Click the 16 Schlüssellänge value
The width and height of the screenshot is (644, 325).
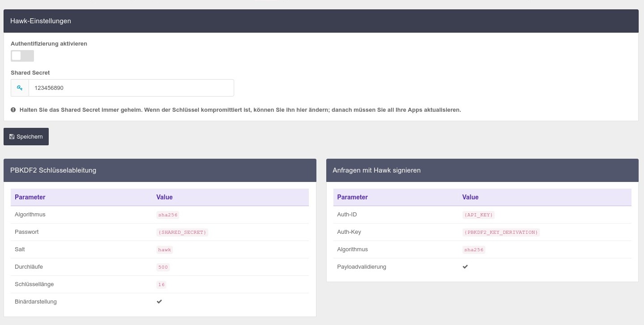(x=161, y=285)
